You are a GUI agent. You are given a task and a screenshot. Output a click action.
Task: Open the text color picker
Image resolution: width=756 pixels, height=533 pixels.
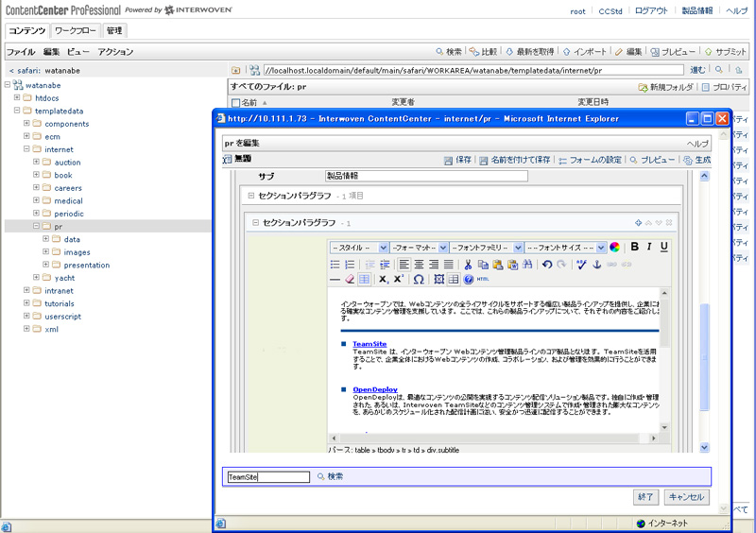coord(615,248)
